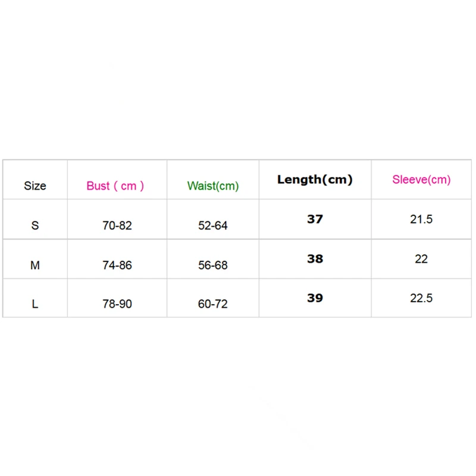The height and width of the screenshot is (476, 476).
Task: Click the size S row label
Action: 35,226
